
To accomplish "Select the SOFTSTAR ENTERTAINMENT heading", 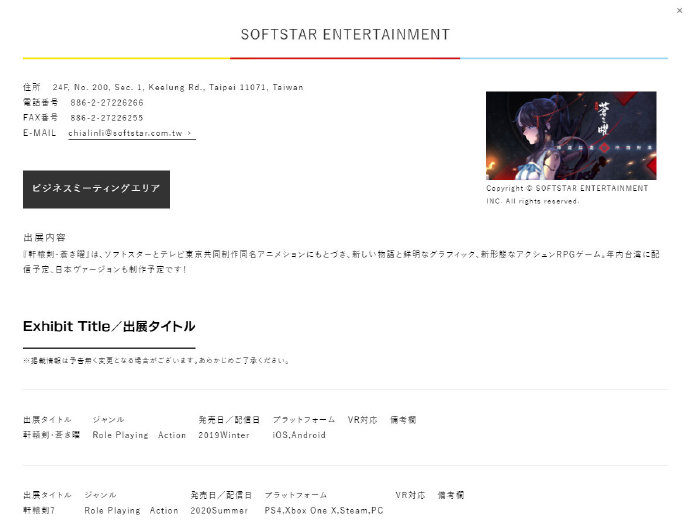I will coord(345,34).
